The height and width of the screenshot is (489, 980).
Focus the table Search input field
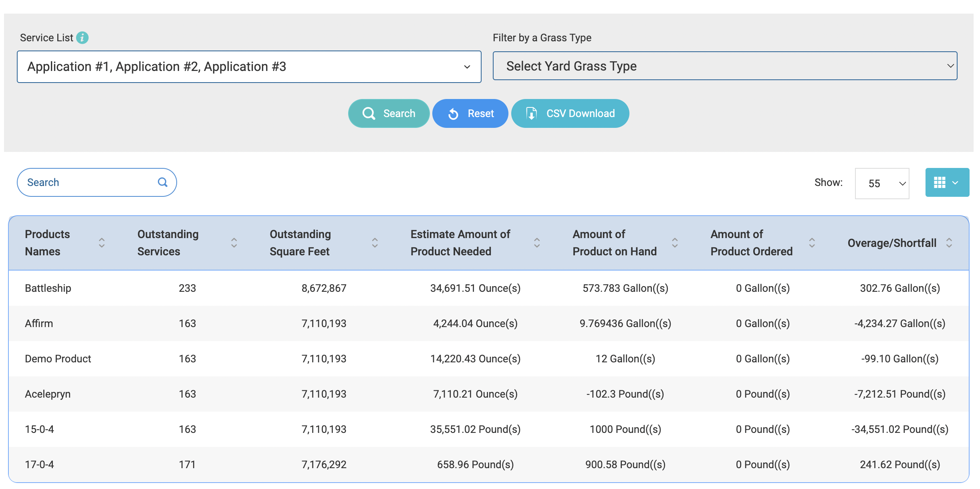pos(88,182)
